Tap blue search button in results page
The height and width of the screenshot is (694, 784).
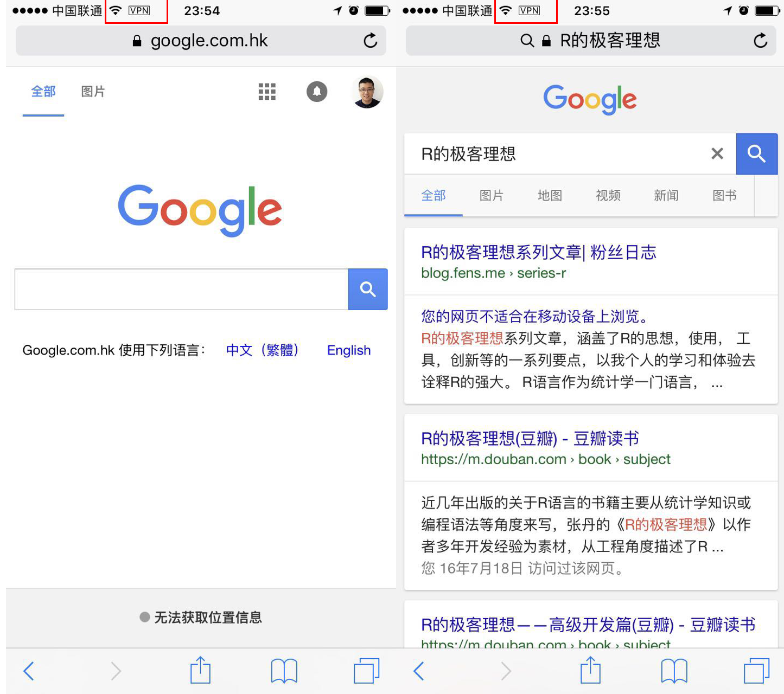click(757, 154)
